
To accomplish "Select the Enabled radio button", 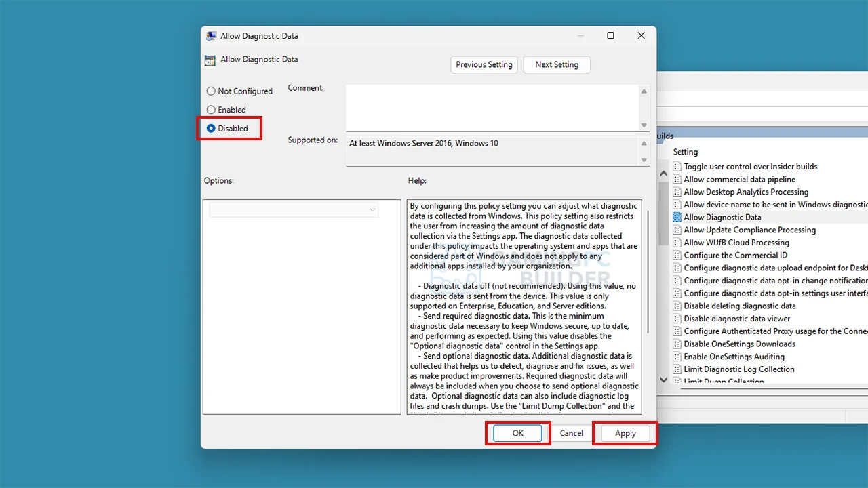I will (x=211, y=109).
